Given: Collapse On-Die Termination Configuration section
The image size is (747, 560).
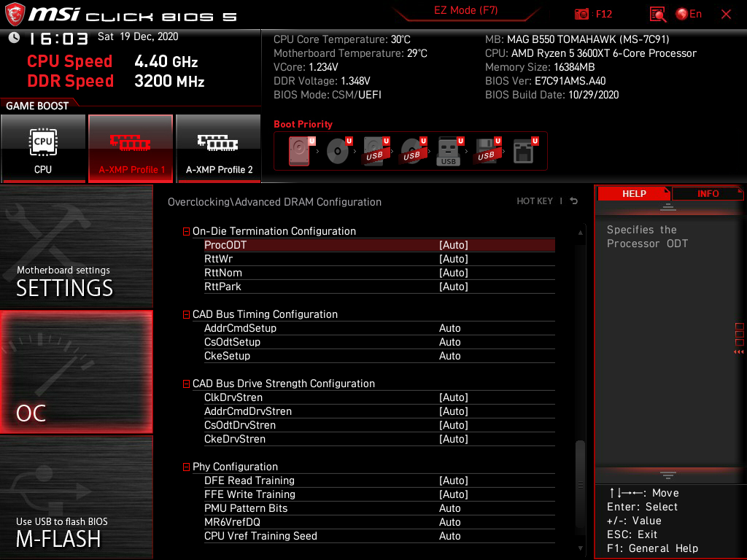Looking at the screenshot, I should (x=186, y=231).
